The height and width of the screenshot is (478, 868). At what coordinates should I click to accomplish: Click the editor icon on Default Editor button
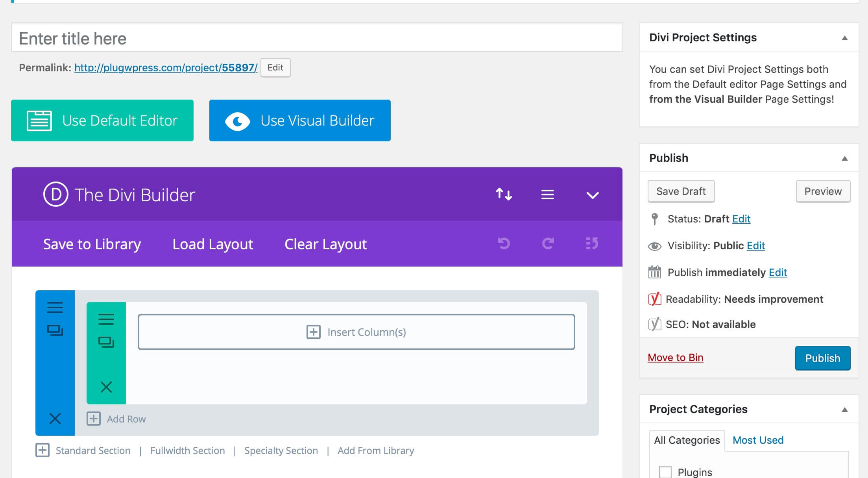39,120
